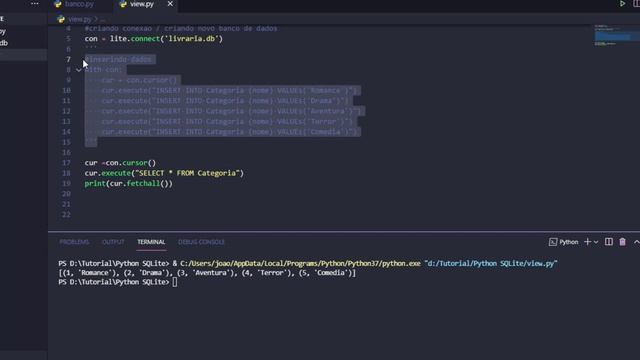Click the 'cur =con.cursor()' line 17
Viewport: 640px width, 360px height.
[120, 163]
